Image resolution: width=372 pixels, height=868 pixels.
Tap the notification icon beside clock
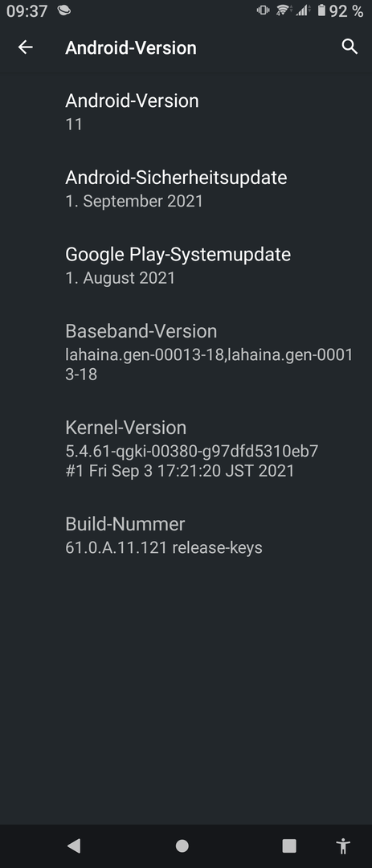coord(64,10)
